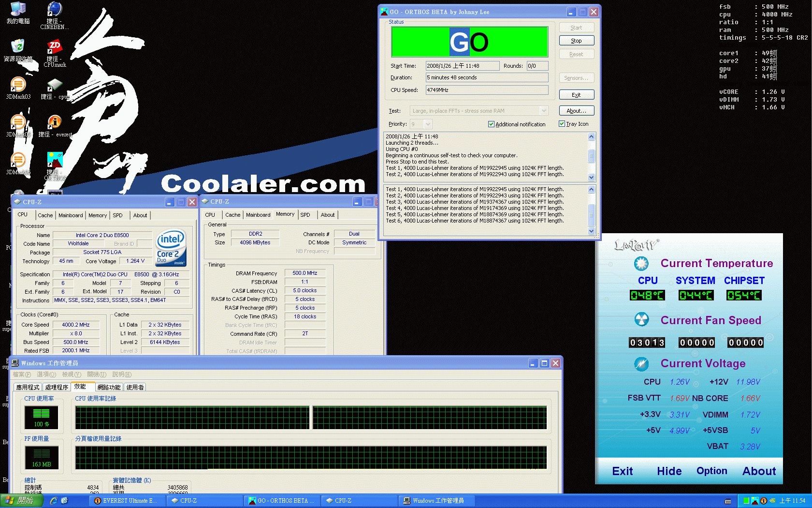This screenshot has width=812, height=508.
Task: Click the green tray CPU usage icon
Action: point(746,501)
